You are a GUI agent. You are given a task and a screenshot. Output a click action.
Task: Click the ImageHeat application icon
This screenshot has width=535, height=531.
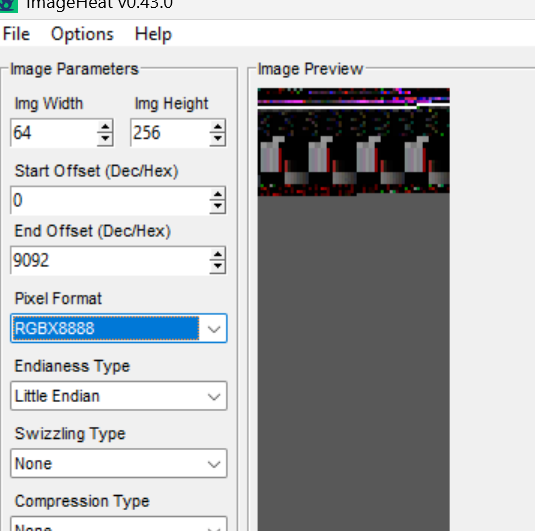9,5
